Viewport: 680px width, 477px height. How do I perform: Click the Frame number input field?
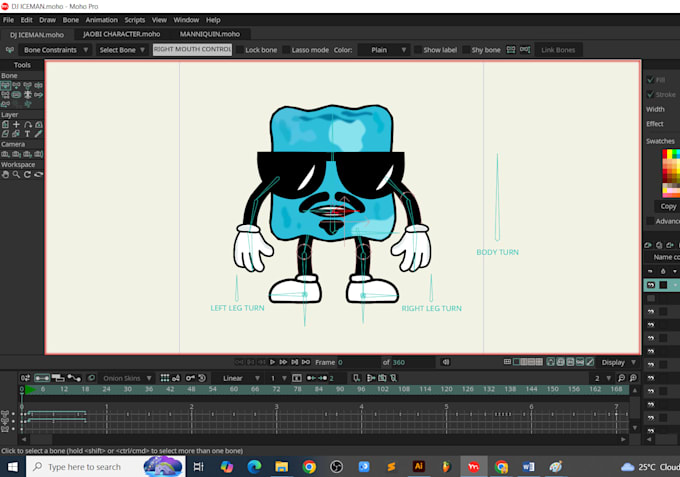(x=358, y=362)
